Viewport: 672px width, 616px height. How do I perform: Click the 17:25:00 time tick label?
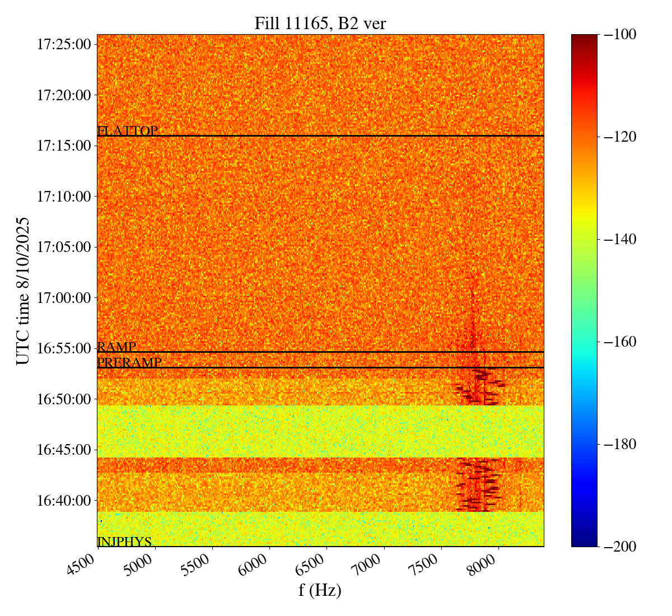64,44
